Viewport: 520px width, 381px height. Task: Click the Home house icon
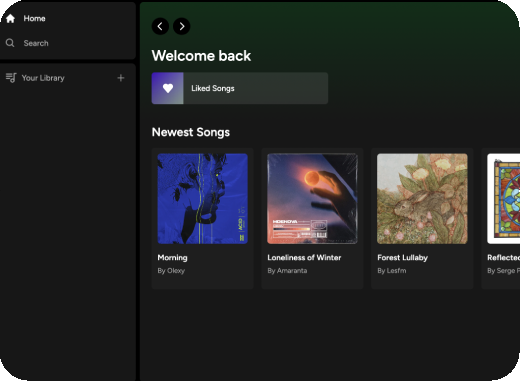pos(10,18)
